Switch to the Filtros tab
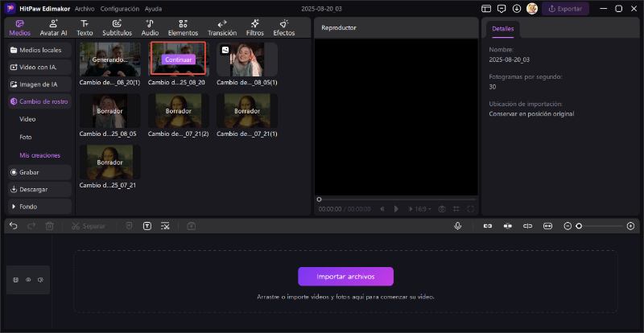The width and height of the screenshot is (644, 333). pyautogui.click(x=254, y=28)
